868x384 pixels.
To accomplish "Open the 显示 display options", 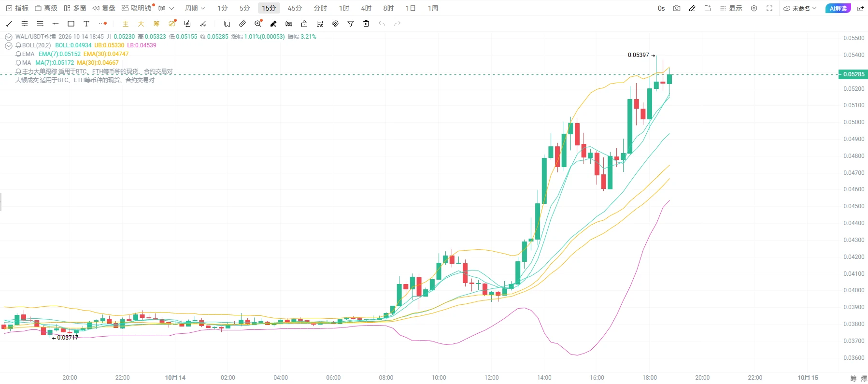I will click(731, 8).
